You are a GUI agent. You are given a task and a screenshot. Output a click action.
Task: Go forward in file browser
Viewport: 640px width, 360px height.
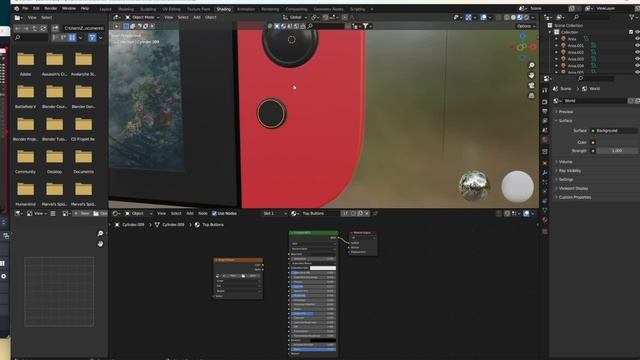26,28
